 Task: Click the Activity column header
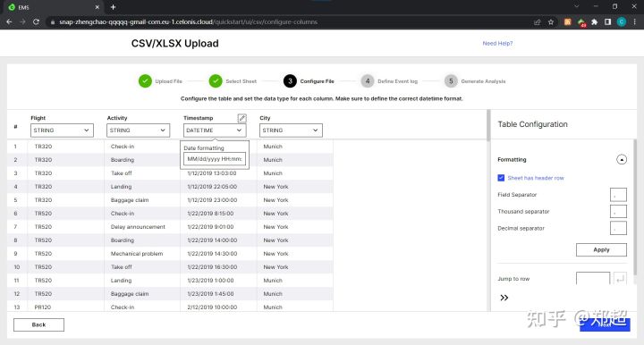point(117,118)
